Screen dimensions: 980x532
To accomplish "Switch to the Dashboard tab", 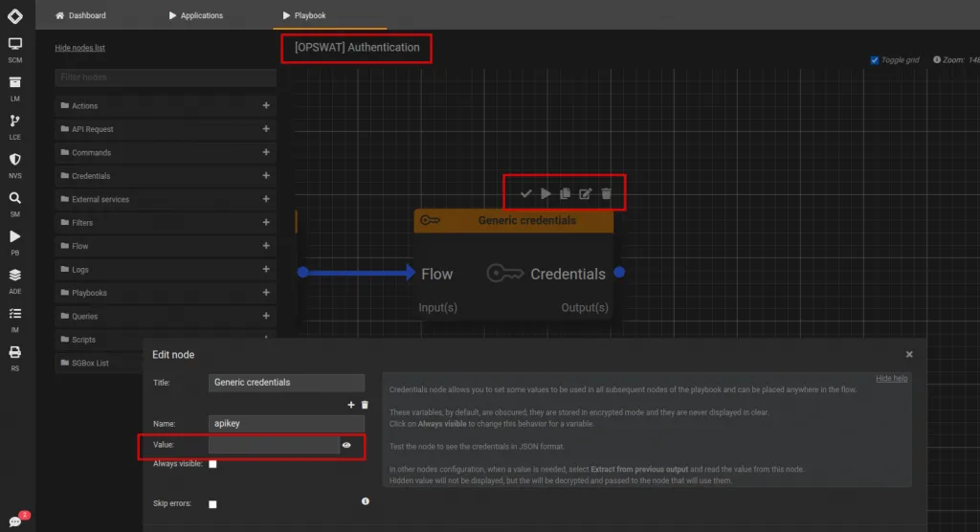I will [80, 15].
